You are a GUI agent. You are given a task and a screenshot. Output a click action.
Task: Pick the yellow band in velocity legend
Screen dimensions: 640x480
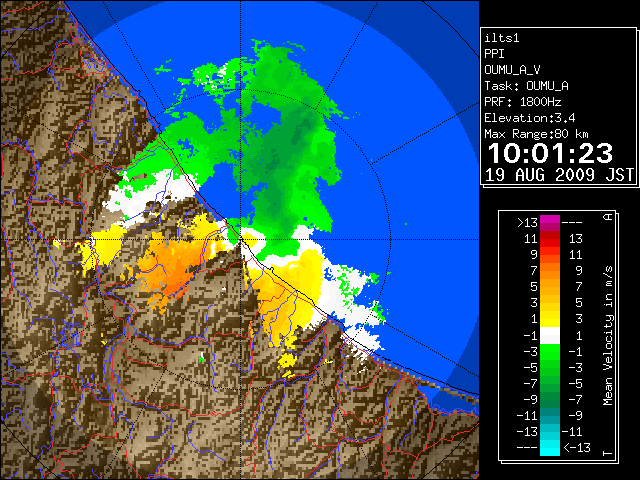pos(550,319)
